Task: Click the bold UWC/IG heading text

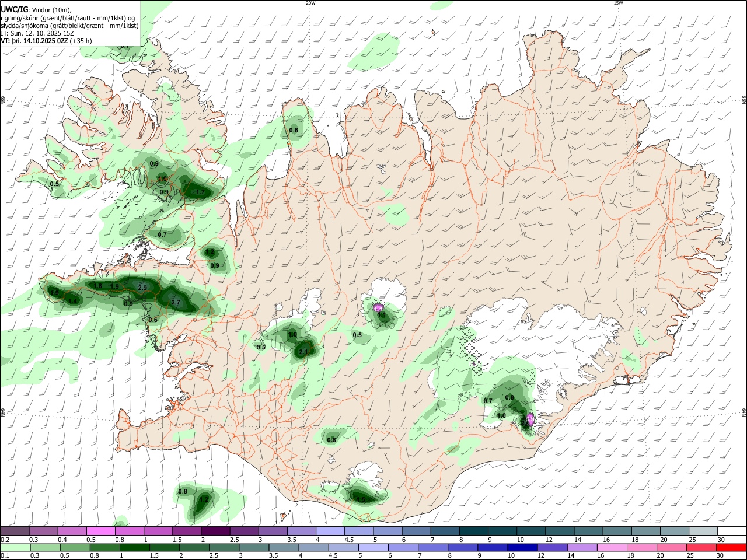Action: (13, 9)
